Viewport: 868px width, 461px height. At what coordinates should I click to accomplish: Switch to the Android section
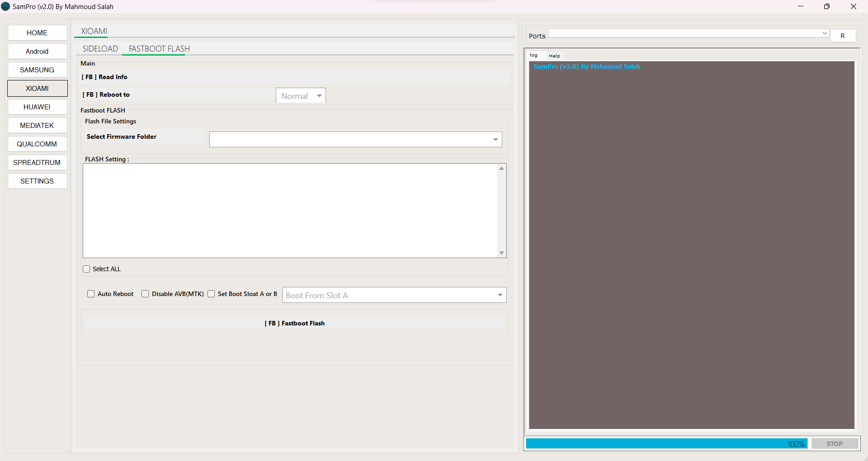point(37,51)
